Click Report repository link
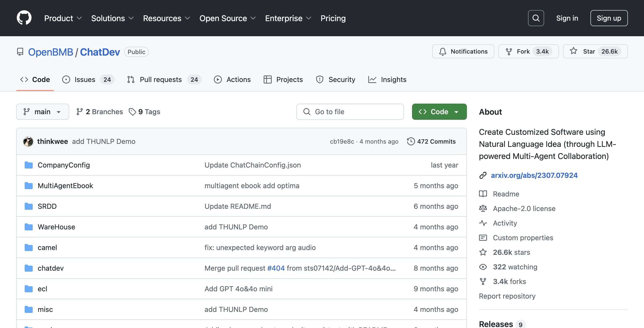644x328 pixels. pos(507,296)
